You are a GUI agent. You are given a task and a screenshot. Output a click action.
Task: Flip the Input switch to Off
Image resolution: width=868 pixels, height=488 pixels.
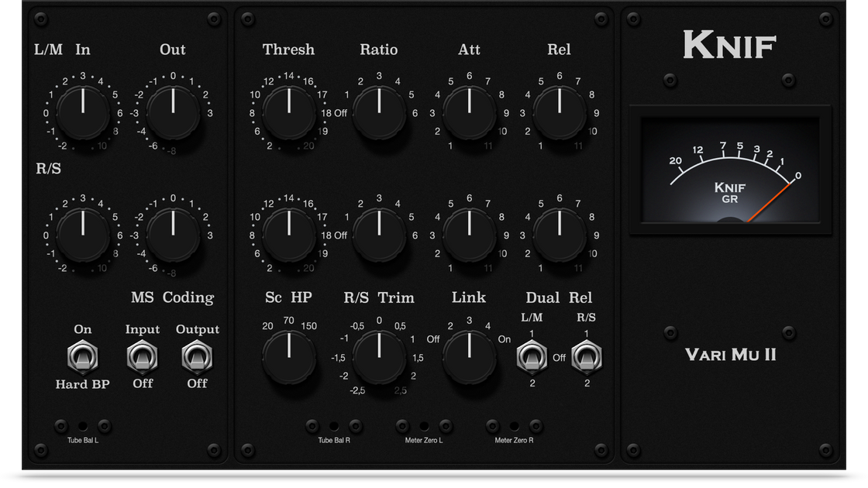[x=143, y=356]
